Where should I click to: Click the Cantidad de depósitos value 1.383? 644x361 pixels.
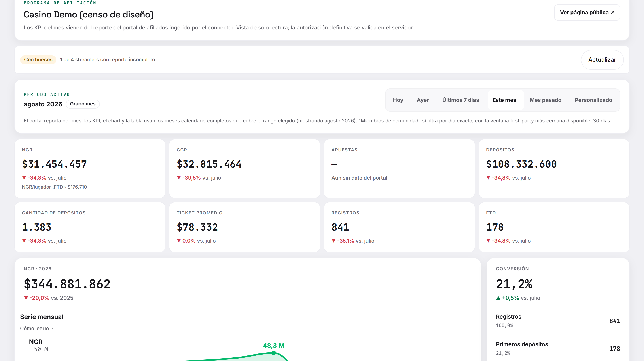point(36,227)
